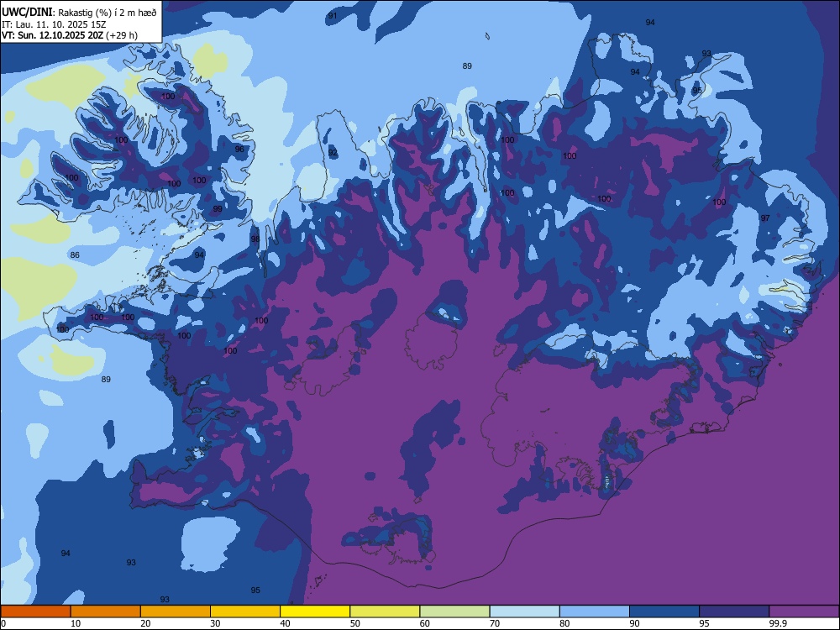840x630 pixels.
Task: Select the '30' legend tick label
Action: pos(215,623)
